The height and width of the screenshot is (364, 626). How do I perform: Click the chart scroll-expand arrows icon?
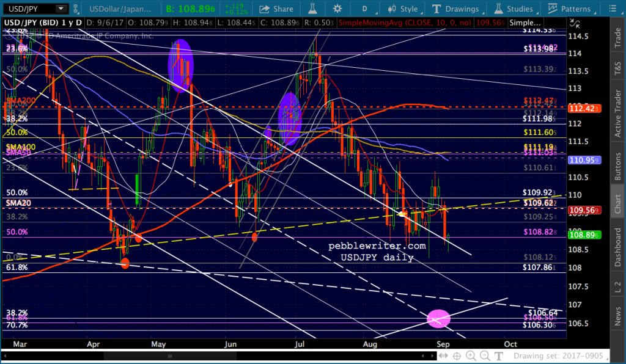(443, 355)
